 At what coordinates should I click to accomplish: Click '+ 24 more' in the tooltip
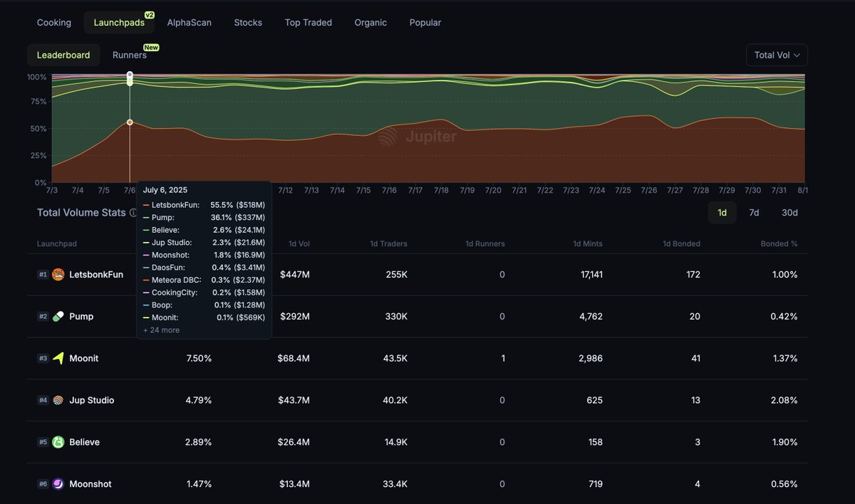pos(161,330)
